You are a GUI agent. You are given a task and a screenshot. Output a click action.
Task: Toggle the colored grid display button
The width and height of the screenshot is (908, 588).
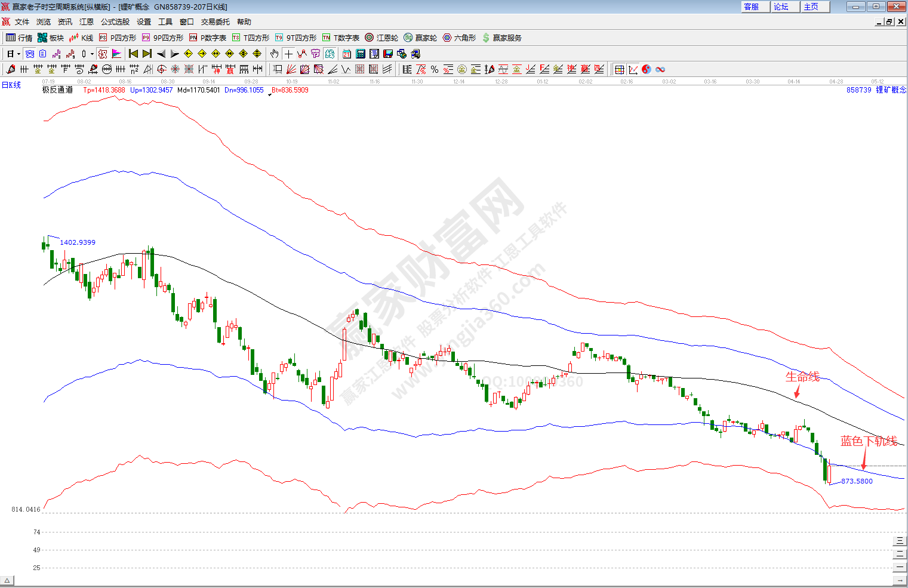tap(620, 69)
